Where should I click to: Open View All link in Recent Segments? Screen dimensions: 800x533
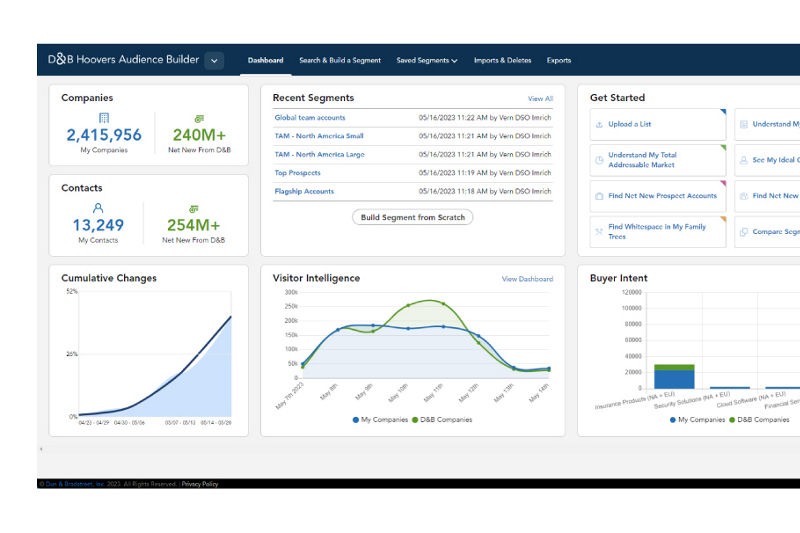point(540,99)
